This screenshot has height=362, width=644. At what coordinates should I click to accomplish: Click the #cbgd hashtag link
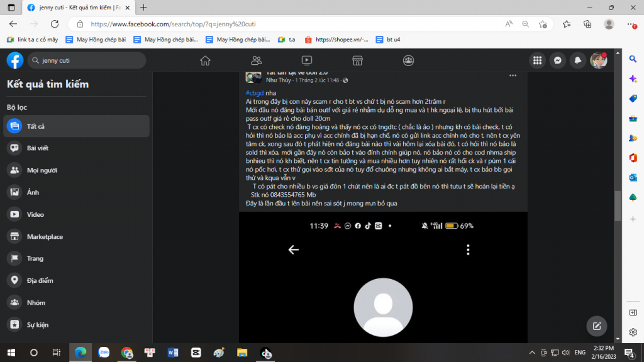[x=255, y=92]
